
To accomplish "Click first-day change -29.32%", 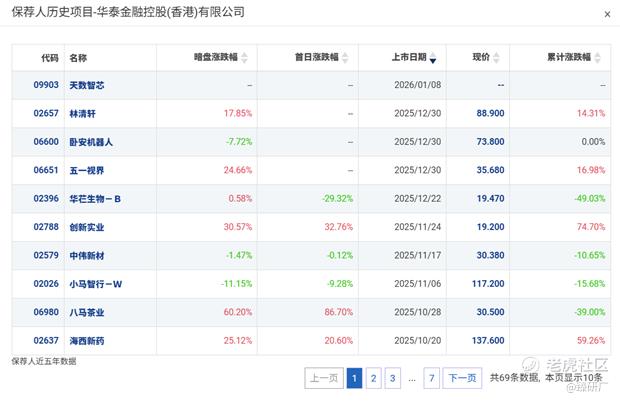I will click(x=337, y=199).
